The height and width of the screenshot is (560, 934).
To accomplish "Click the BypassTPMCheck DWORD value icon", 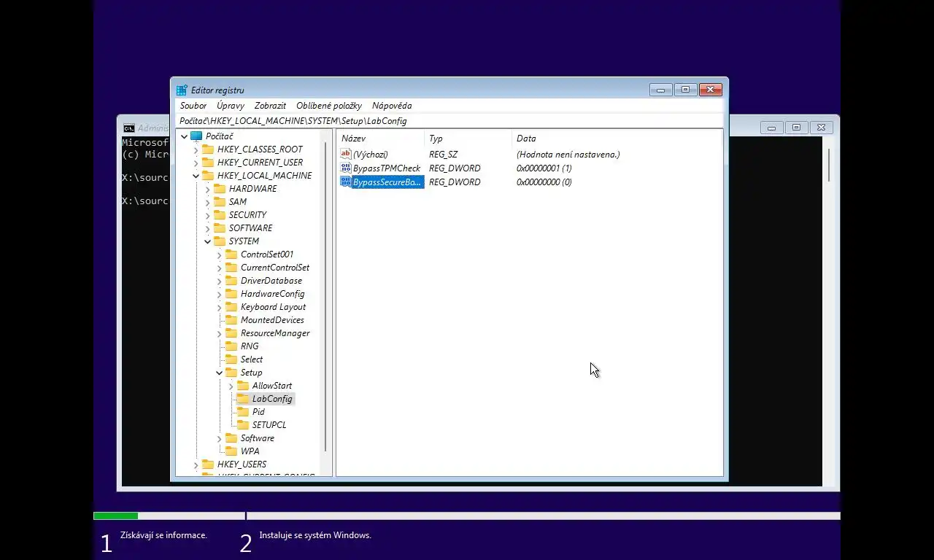I will (346, 168).
